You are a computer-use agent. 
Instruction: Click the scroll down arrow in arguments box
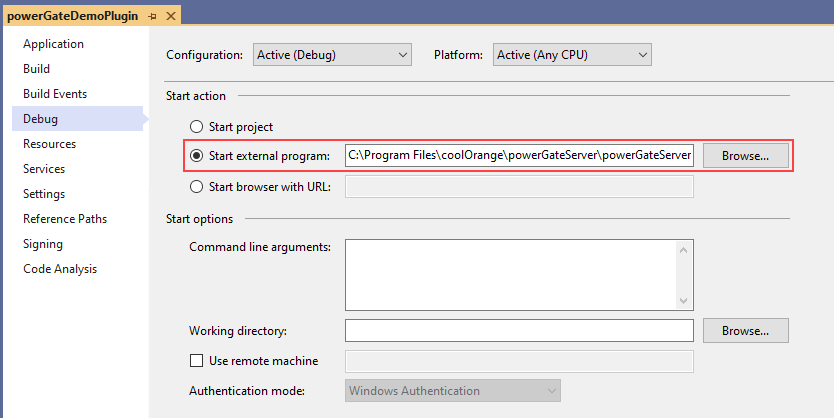(x=684, y=301)
